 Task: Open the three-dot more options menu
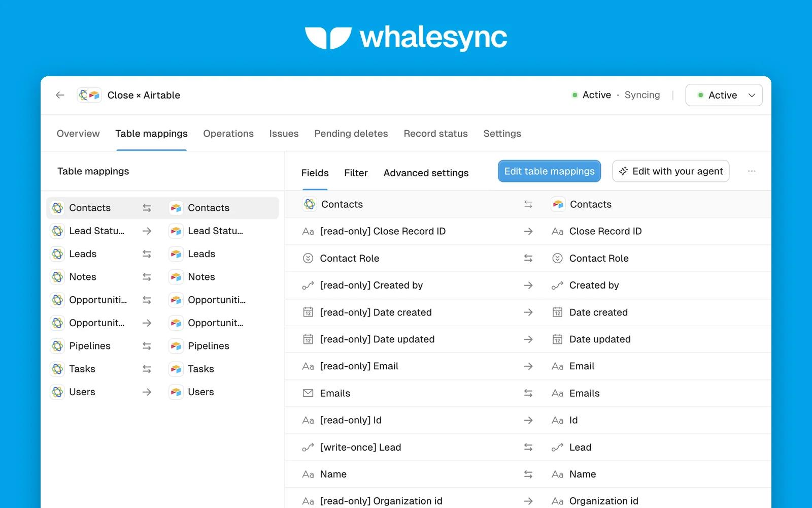(752, 171)
